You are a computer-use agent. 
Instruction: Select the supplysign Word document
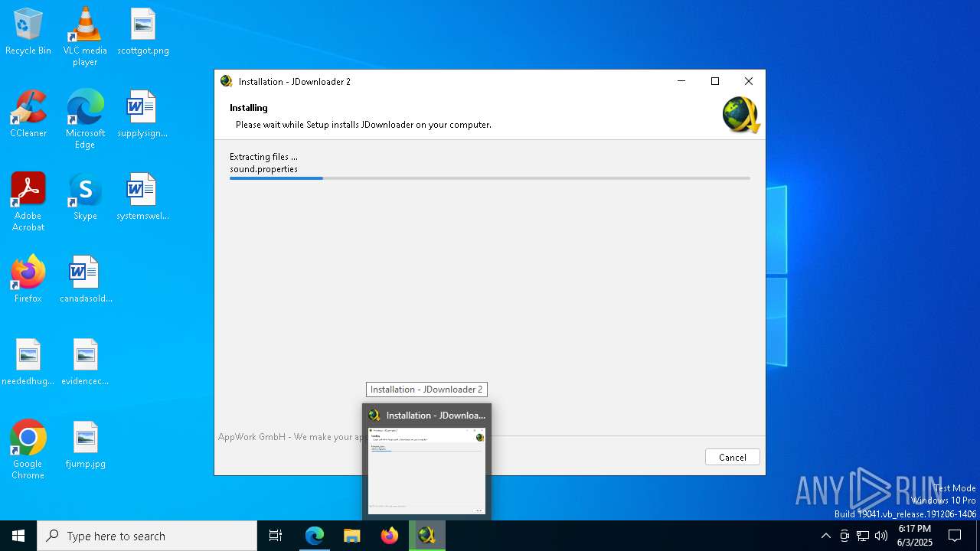(x=142, y=114)
